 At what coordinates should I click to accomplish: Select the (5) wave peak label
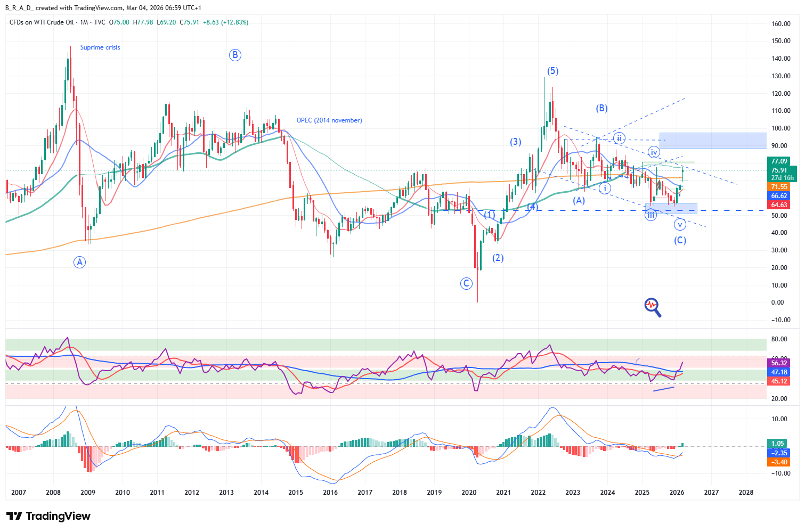coord(552,71)
